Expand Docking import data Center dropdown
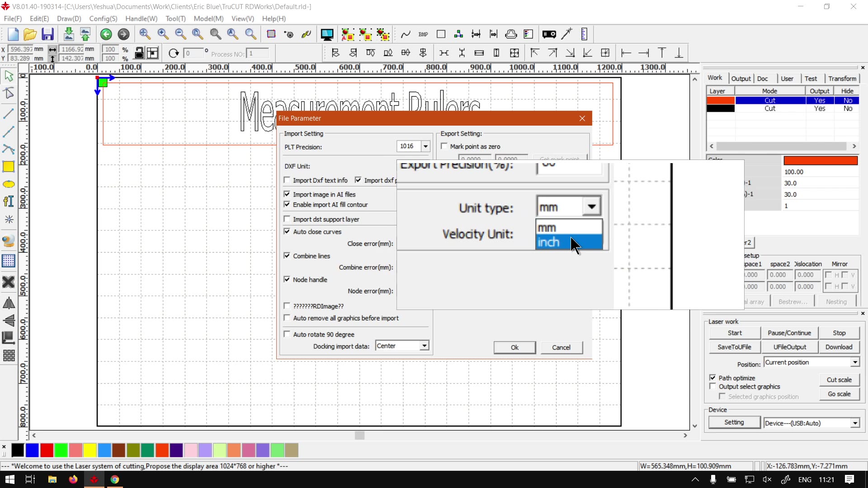 tap(424, 346)
